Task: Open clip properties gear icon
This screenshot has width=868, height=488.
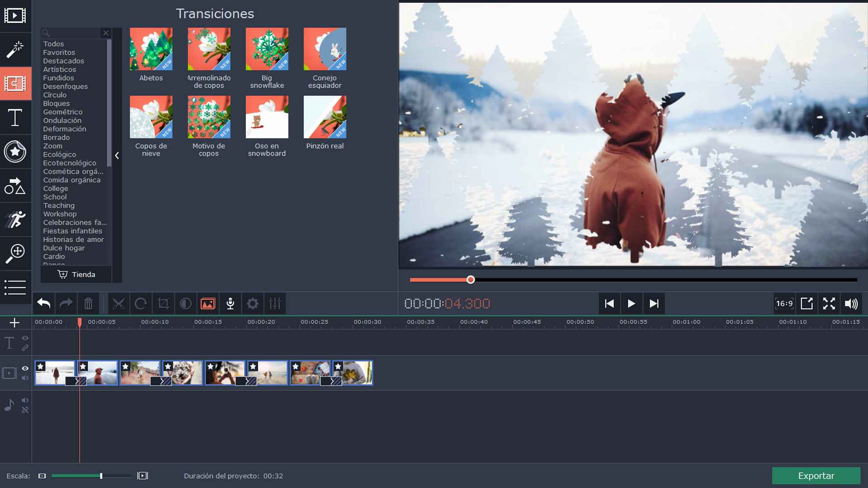Action: pos(252,304)
